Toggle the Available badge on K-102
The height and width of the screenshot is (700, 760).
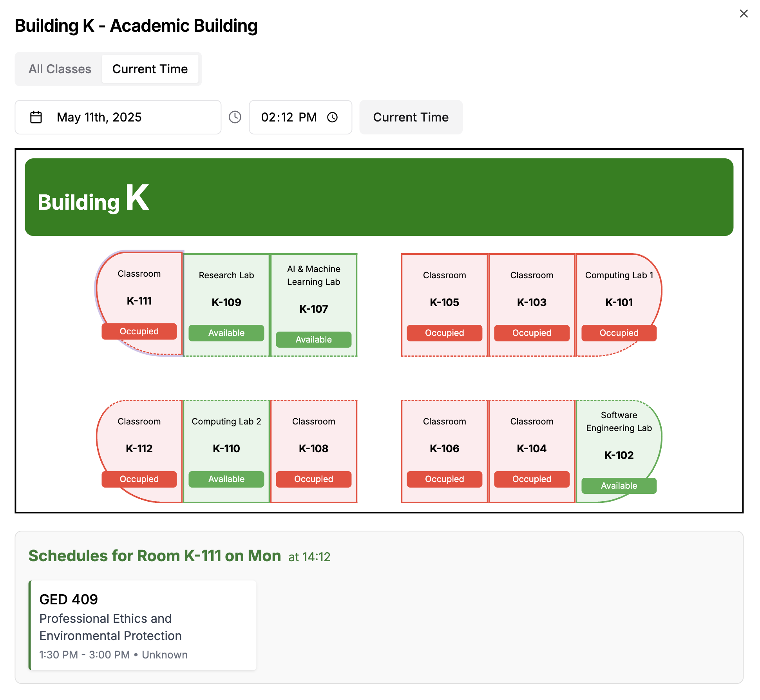tap(619, 486)
